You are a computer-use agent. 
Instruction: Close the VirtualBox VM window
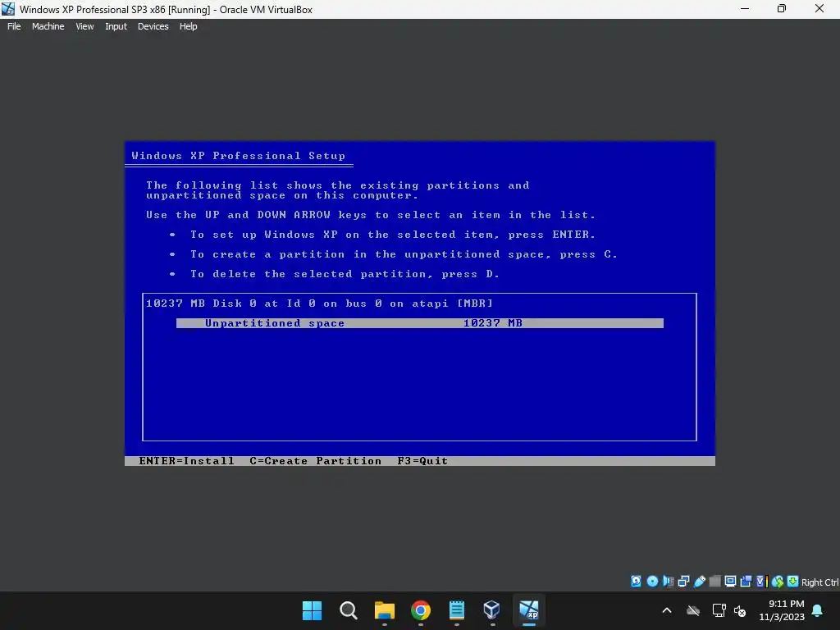[819, 9]
